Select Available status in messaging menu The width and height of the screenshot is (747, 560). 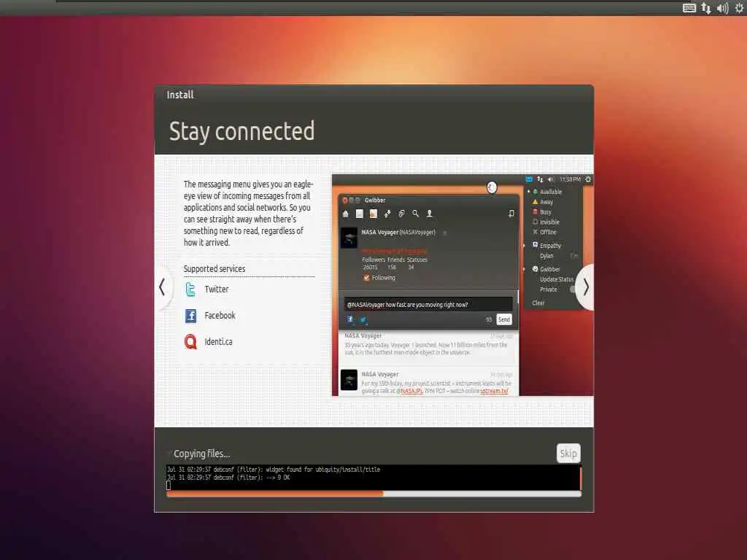[x=551, y=192]
